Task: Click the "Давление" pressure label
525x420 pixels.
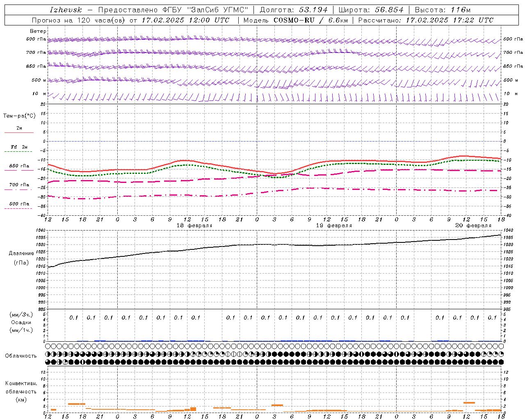Action: point(21,253)
